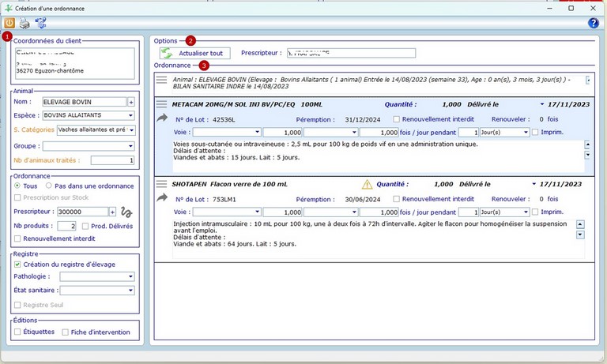Screen dimensions: 607x364
Task: Expand the Pathologie dropdown
Action: tap(131, 277)
